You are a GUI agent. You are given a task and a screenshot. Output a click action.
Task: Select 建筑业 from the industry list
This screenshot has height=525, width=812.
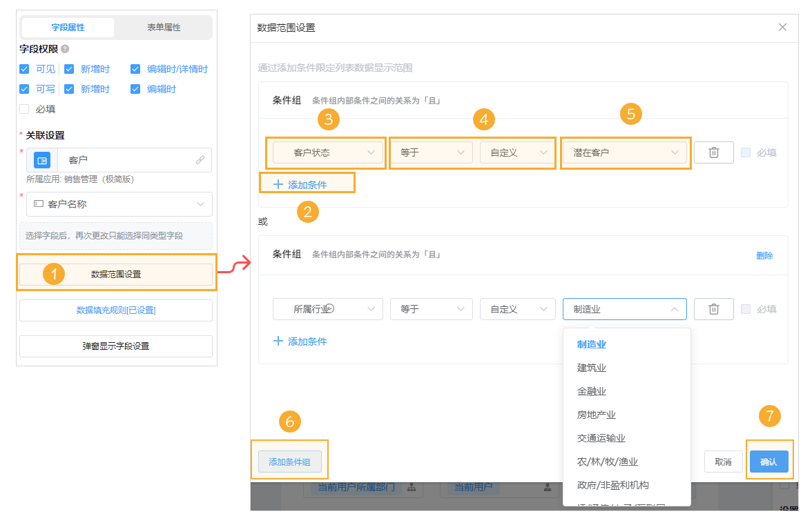tap(590, 367)
